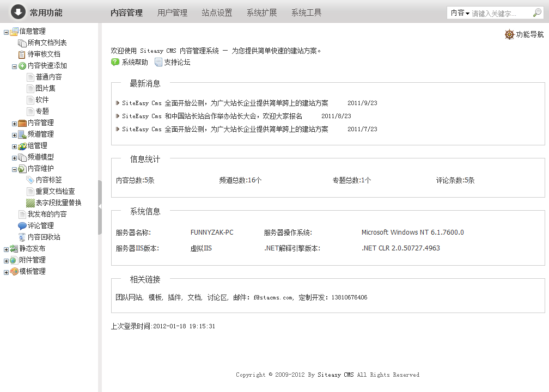Open the news item dated 2011/9/23
Image resolution: width=549 pixels, height=392 pixels.
pos(225,103)
